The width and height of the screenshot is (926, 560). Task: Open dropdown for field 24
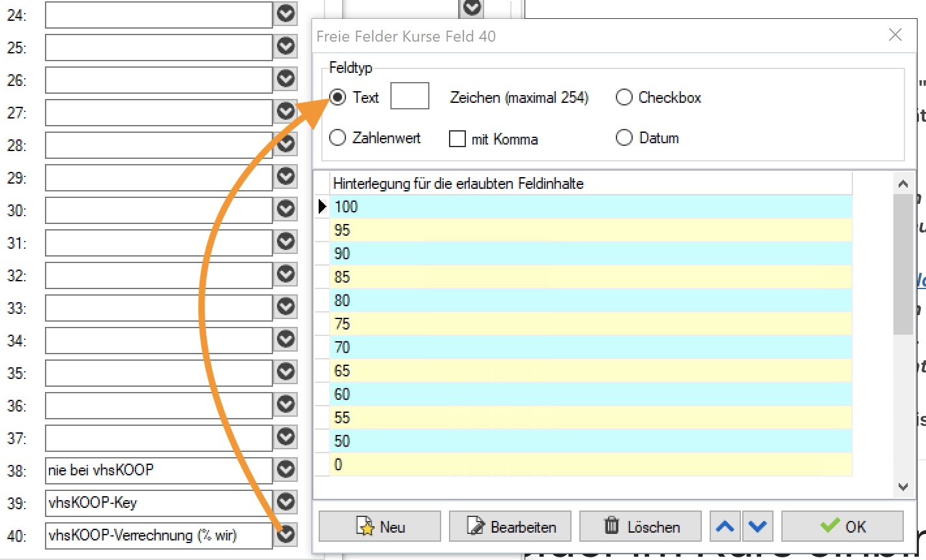(285, 13)
